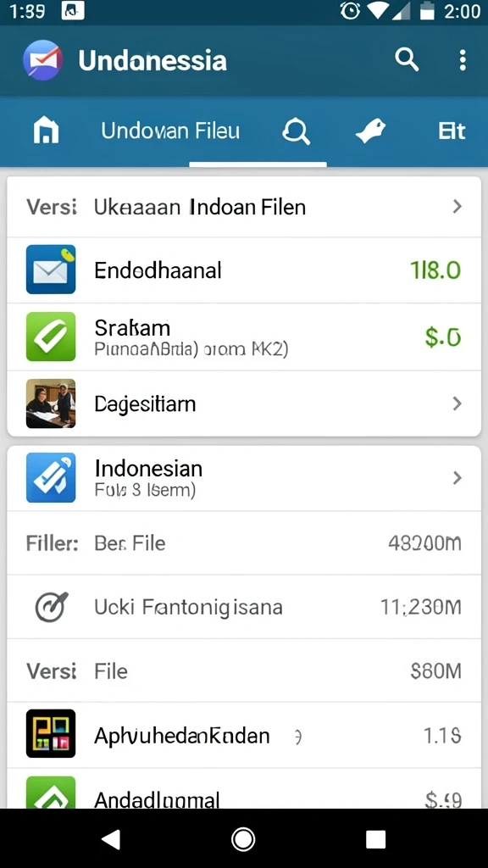This screenshot has height=868, width=488.
Task: Tap the Aphvuhedankadan black app icon
Action: pos(51,733)
